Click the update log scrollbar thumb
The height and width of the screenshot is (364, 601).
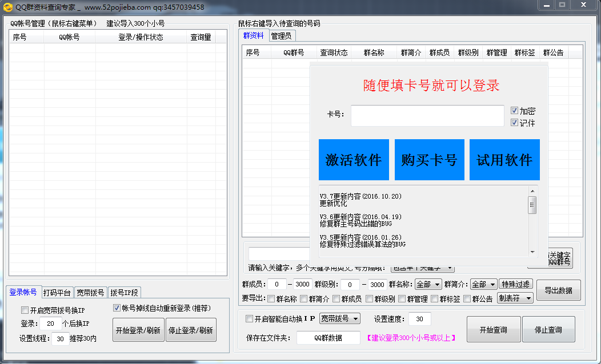tap(532, 205)
